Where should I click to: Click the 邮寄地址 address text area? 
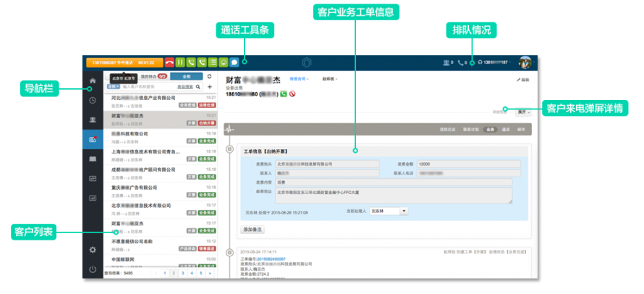point(394,196)
